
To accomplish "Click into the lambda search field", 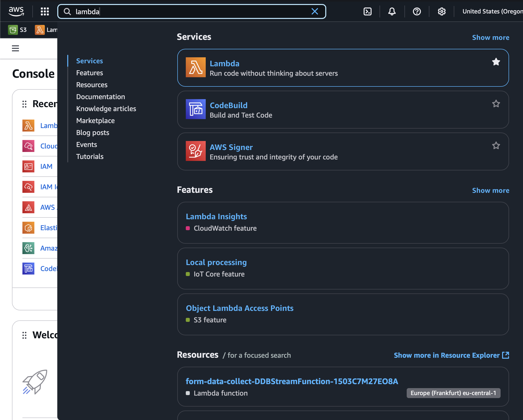I will 189,11.
